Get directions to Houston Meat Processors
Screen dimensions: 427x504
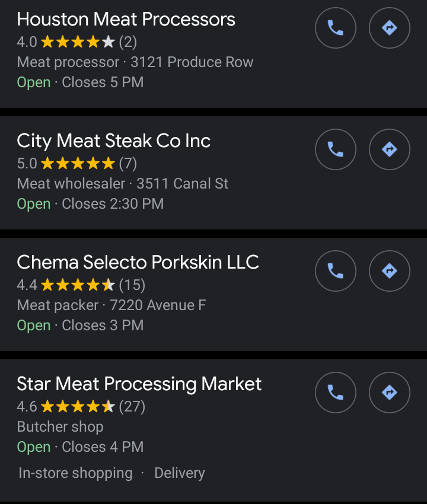click(389, 28)
